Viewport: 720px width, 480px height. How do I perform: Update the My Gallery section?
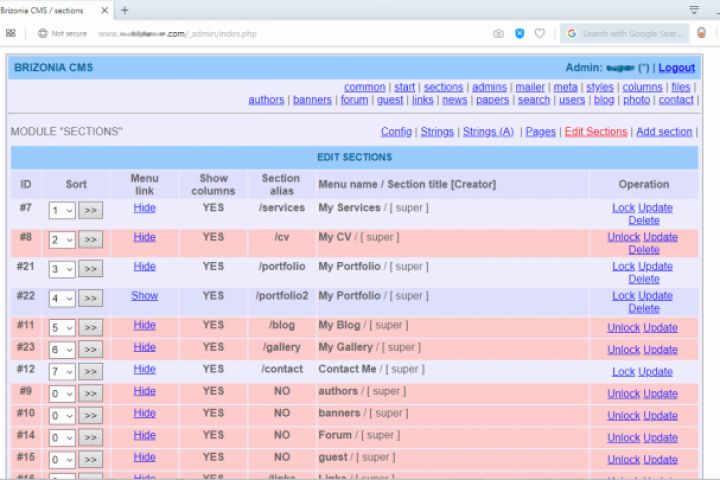[660, 350]
